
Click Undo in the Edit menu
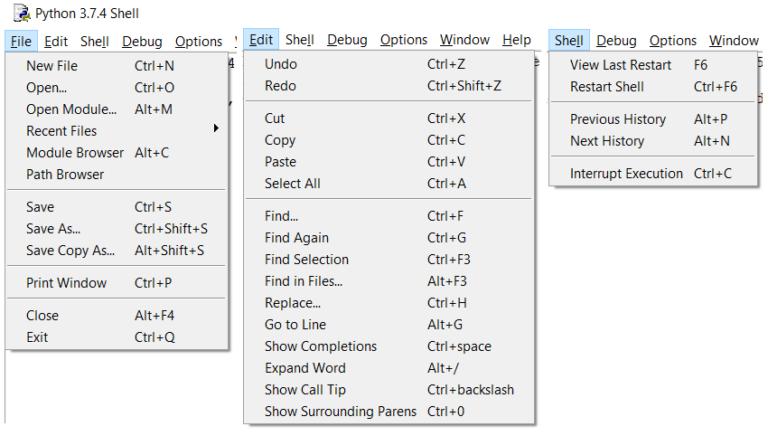(281, 64)
